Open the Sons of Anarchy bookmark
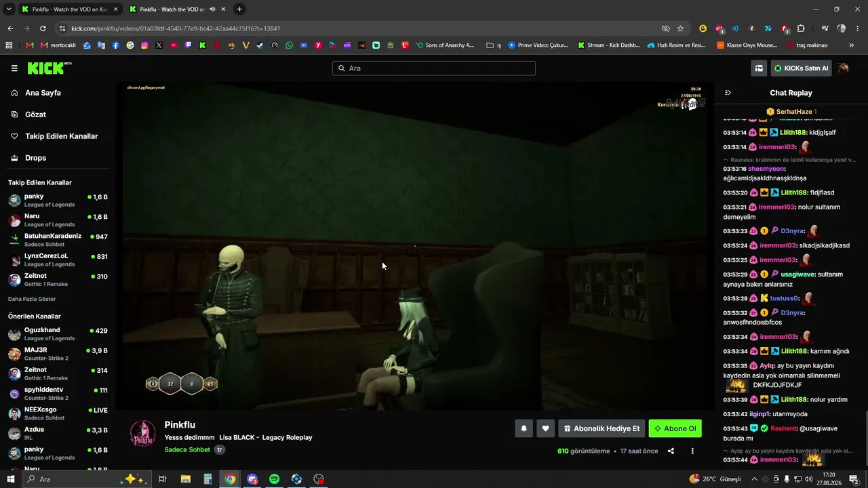Viewport: 868px width, 488px height. pos(445,45)
